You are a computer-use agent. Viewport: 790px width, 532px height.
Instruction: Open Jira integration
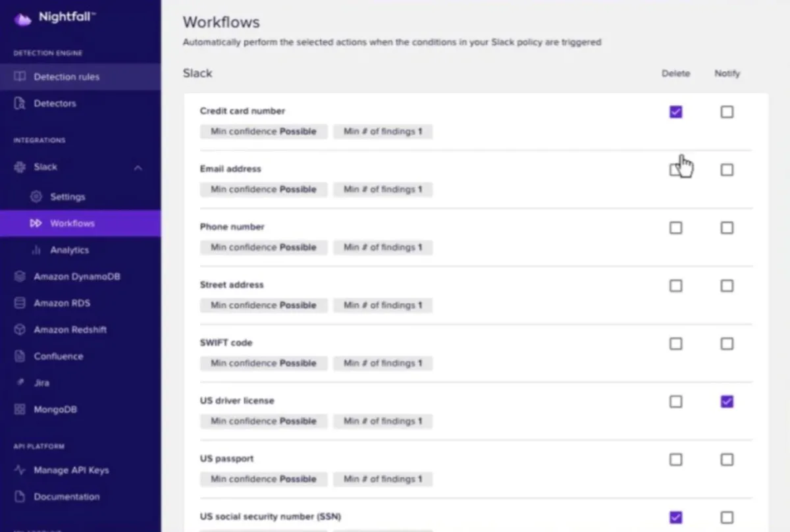tap(80, 383)
